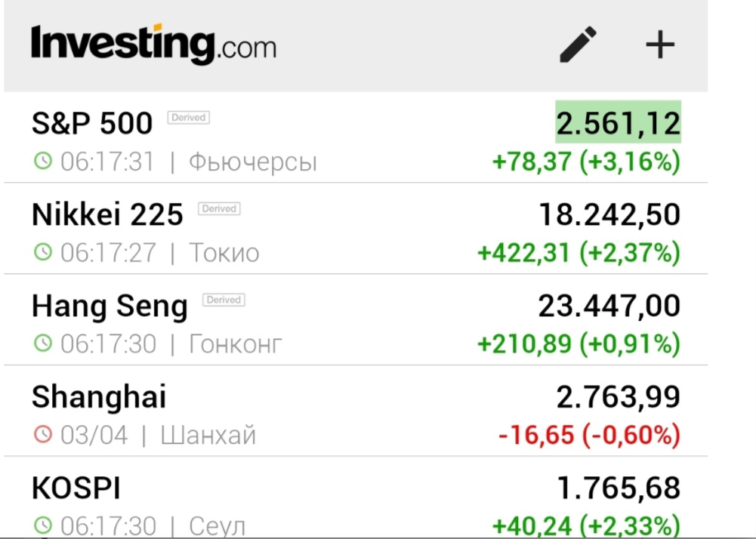Click the Hang Seng change +210,89 (+0,91%)
This screenshot has height=539, width=756.
point(579,343)
